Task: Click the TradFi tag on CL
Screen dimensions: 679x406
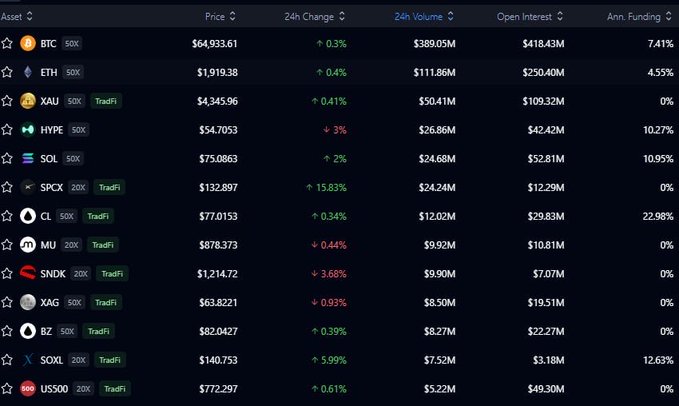Action: tap(98, 216)
